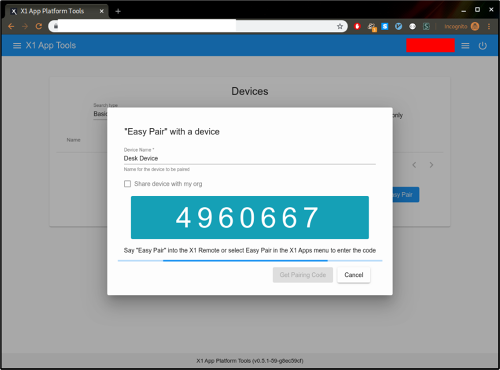500x370 pixels.
Task: Bookmark page with the star icon
Action: point(340,26)
